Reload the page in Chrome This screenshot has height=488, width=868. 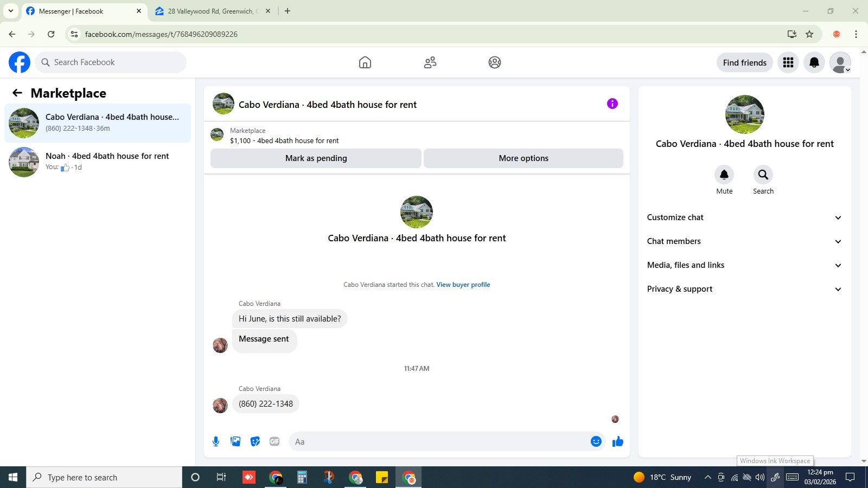click(x=51, y=34)
